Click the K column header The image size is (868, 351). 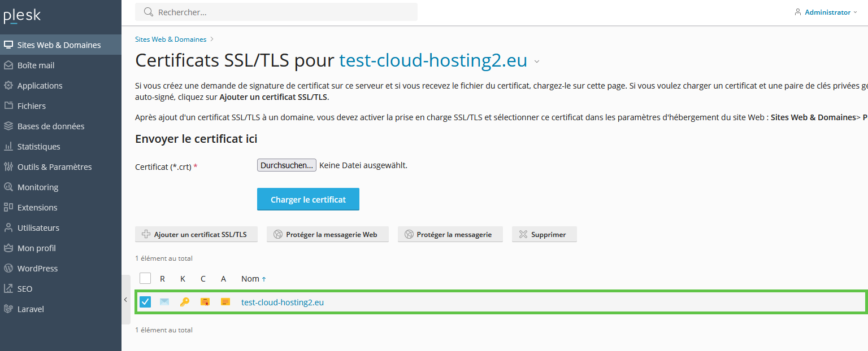tap(183, 279)
